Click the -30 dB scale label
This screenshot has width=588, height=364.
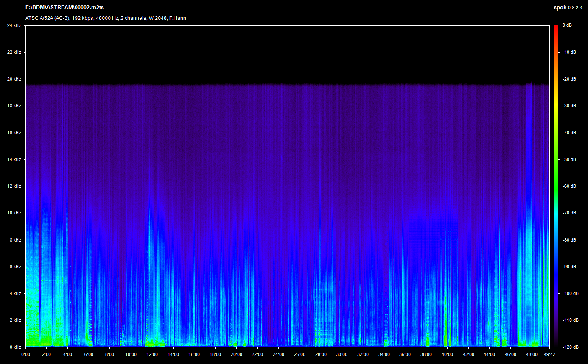[x=569, y=106]
